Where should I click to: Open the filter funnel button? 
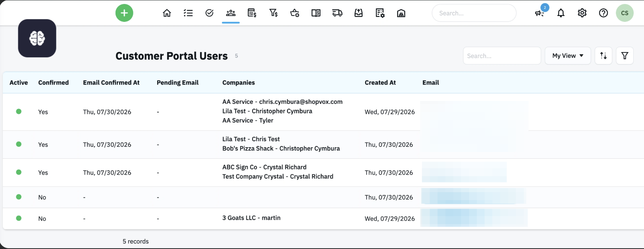pyautogui.click(x=625, y=56)
